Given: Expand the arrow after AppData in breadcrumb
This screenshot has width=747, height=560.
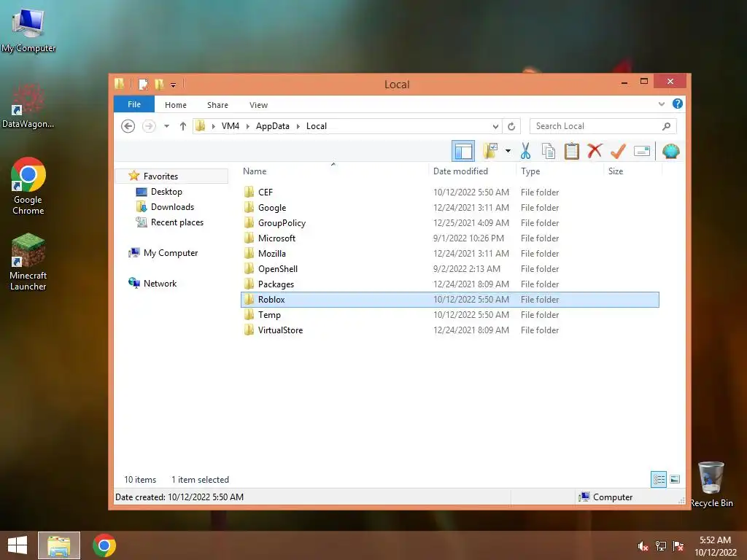Looking at the screenshot, I should (298, 126).
